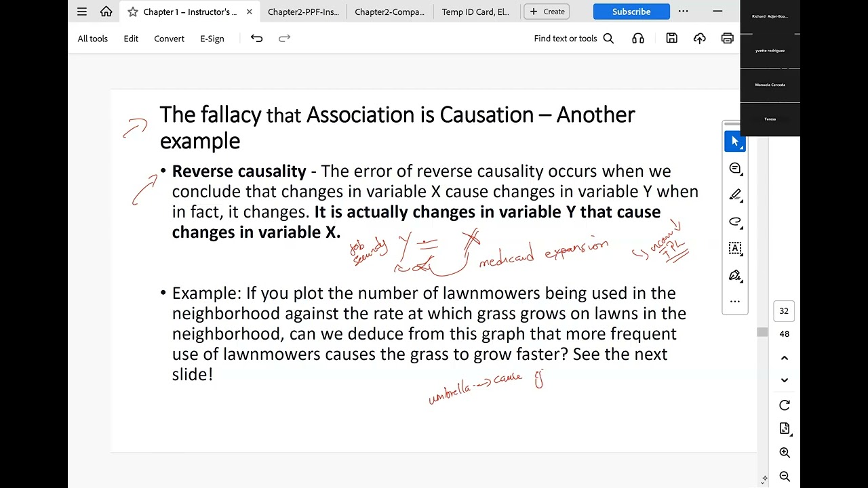Click Manuela Cerceda participant video tile
The height and width of the screenshot is (488, 868).
(770, 85)
